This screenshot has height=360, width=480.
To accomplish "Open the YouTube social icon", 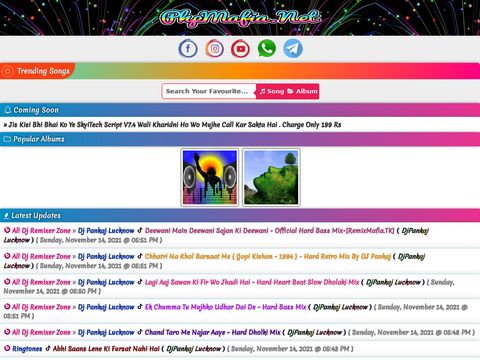I will point(240,49).
